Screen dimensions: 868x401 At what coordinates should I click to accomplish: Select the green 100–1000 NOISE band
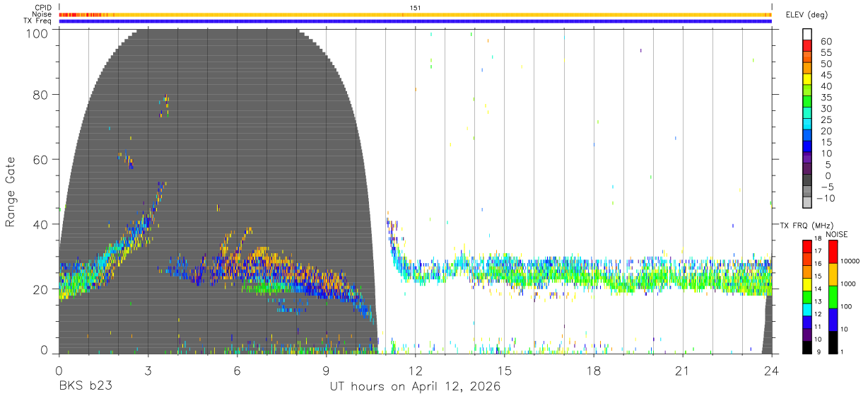833,297
